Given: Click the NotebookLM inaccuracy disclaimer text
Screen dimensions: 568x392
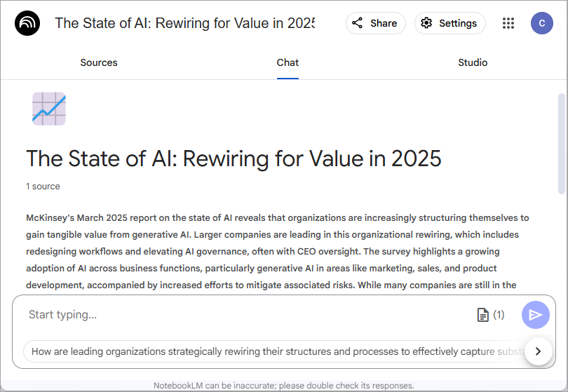Looking at the screenshot, I should point(283,386).
